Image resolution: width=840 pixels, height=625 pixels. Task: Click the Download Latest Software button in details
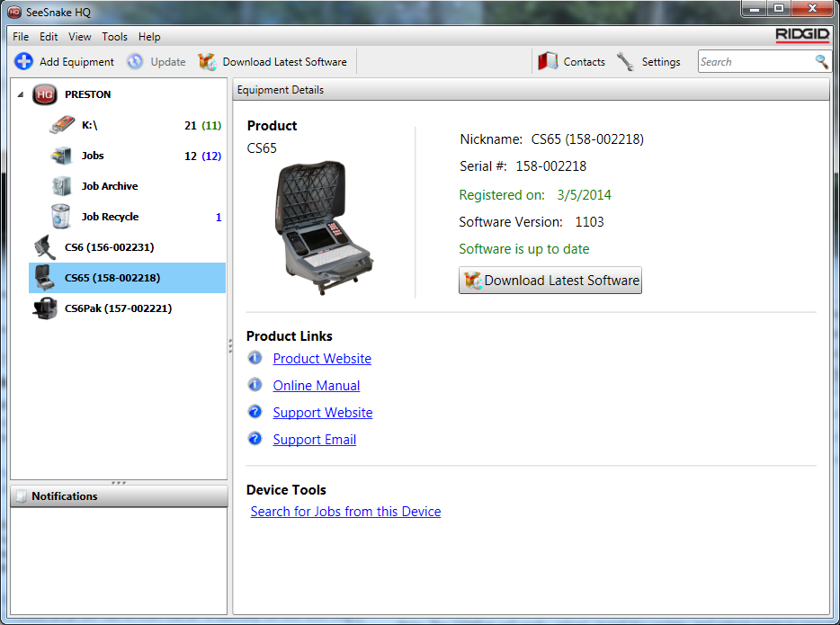(550, 280)
